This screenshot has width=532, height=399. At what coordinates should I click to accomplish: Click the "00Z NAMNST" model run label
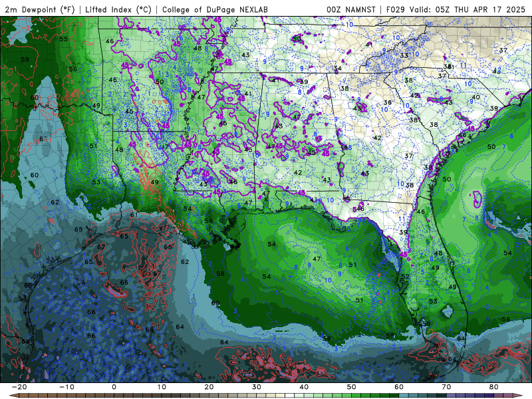(x=351, y=9)
